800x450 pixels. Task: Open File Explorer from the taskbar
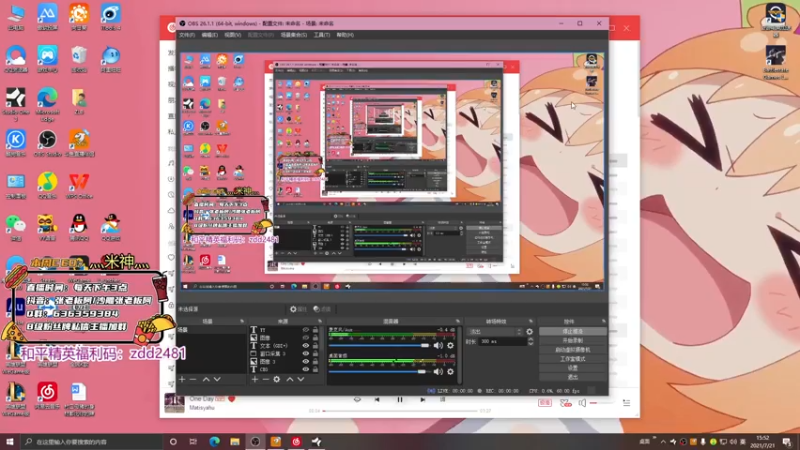pos(235,442)
